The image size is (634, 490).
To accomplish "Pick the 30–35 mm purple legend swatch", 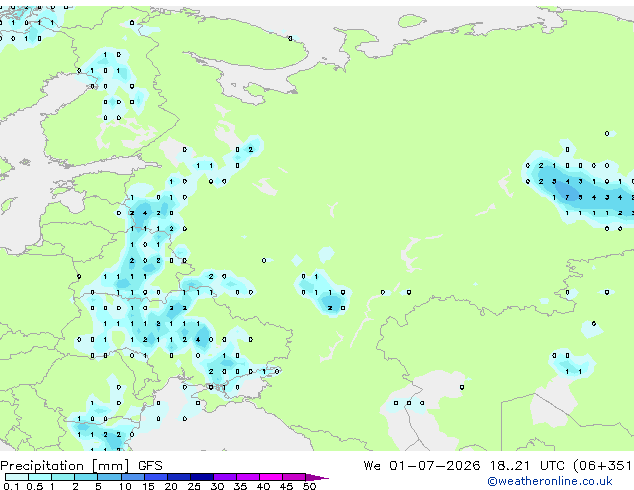I will click(x=224, y=477).
